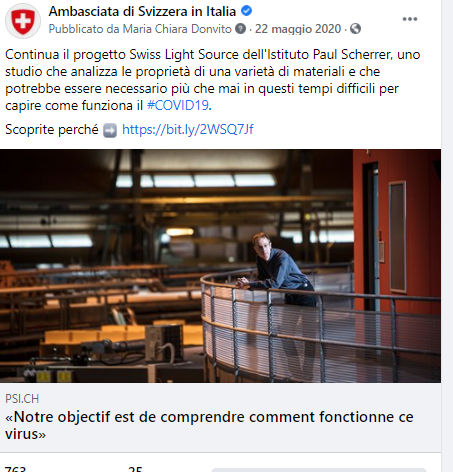Click the globe public audience icon
The width and height of the screenshot is (453, 472).
355,29
